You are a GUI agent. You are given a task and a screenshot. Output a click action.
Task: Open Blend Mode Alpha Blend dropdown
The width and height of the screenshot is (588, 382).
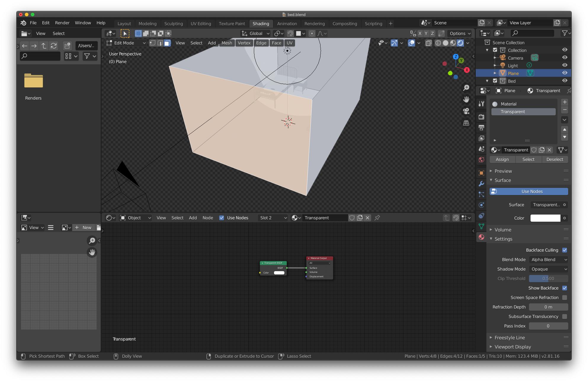tap(549, 260)
